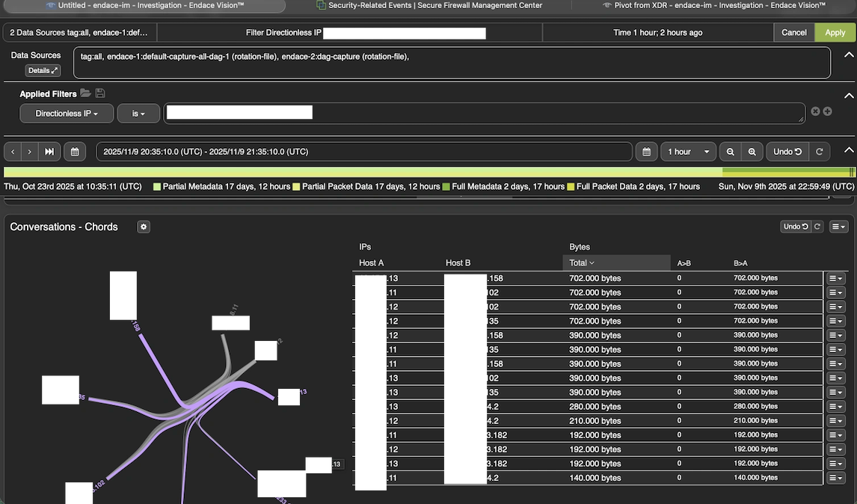Zoom out the time range
Viewport: 857px width, 504px height.
tap(730, 152)
